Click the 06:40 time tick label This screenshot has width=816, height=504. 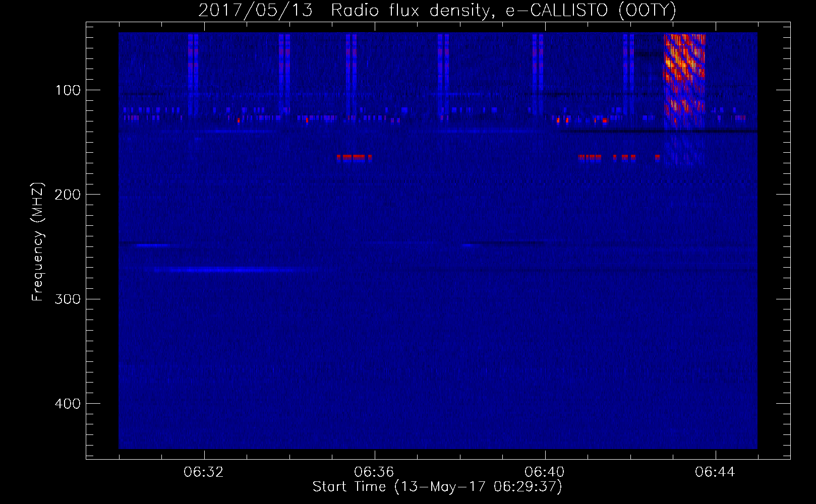click(x=545, y=472)
